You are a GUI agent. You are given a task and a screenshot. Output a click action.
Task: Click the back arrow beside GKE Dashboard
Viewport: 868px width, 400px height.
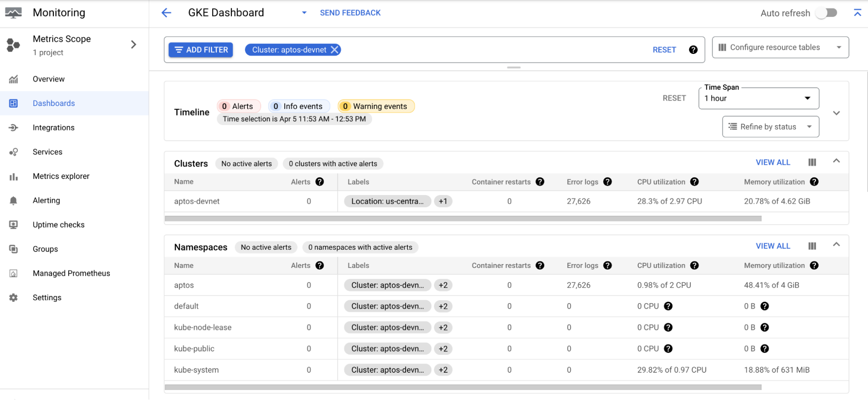[166, 13]
